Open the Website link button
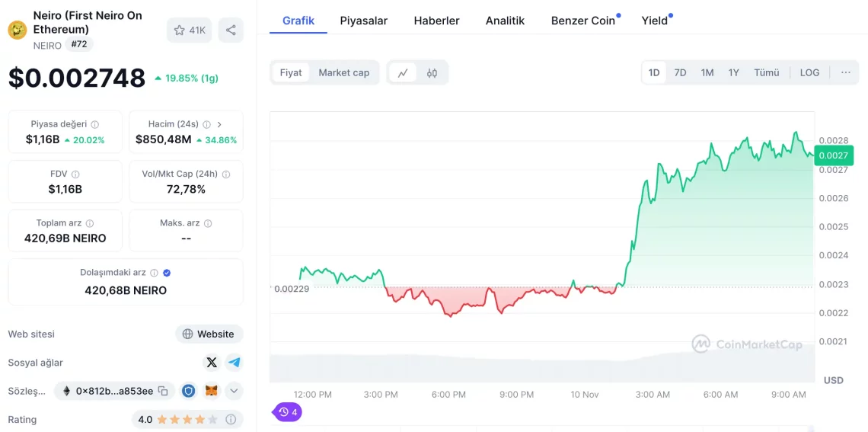 point(209,334)
